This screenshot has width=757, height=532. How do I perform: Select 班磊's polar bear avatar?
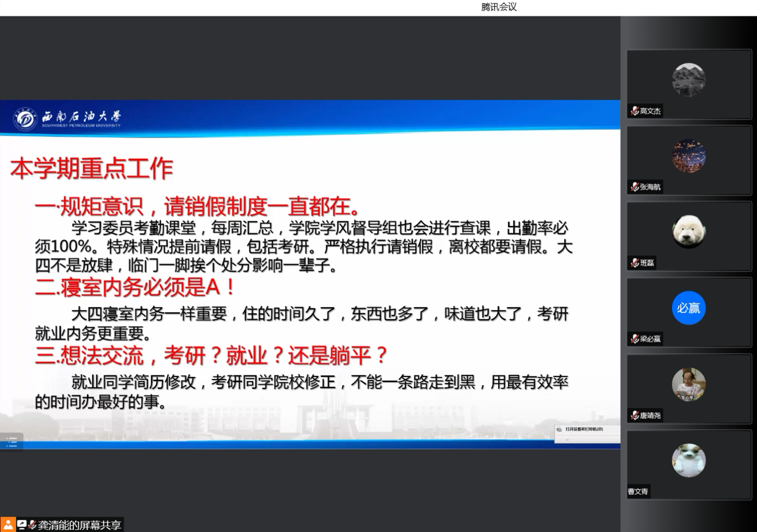pyautogui.click(x=689, y=232)
